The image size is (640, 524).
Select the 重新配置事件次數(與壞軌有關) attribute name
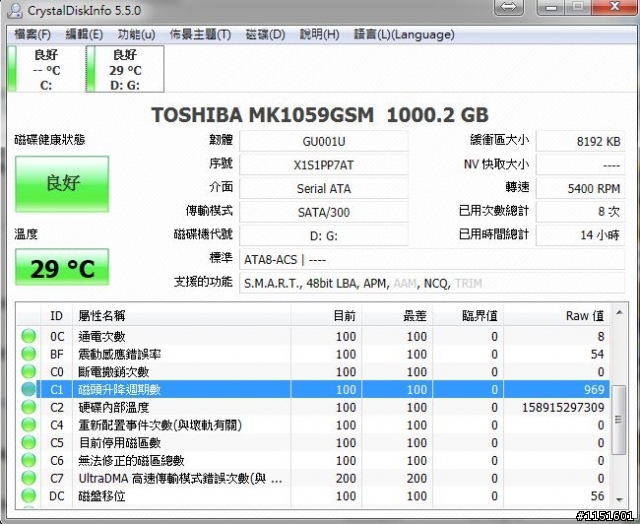coord(160,425)
